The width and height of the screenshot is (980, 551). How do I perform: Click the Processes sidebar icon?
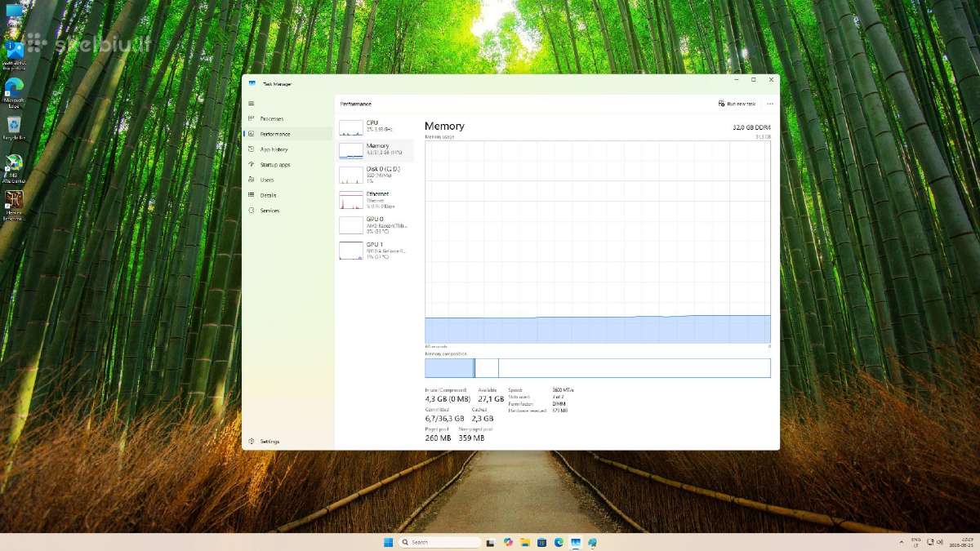(252, 118)
